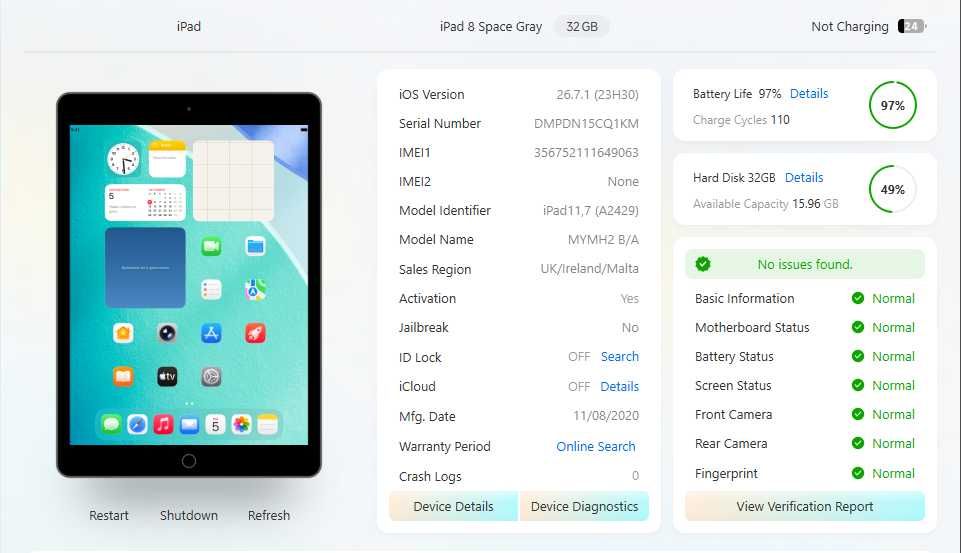The width and height of the screenshot is (961, 553).
Task: Click the Mail icon in iPad dock
Action: point(189,424)
